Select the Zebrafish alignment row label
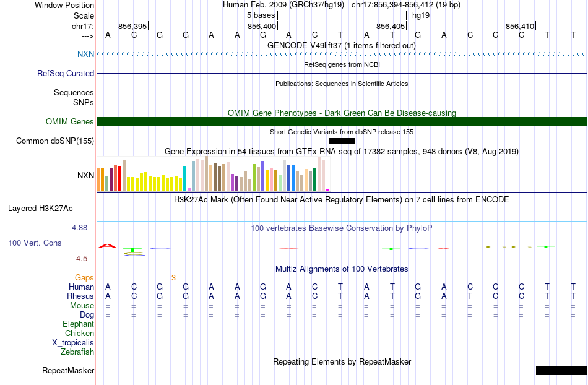Viewport: 588px width, 385px height. pos(77,352)
